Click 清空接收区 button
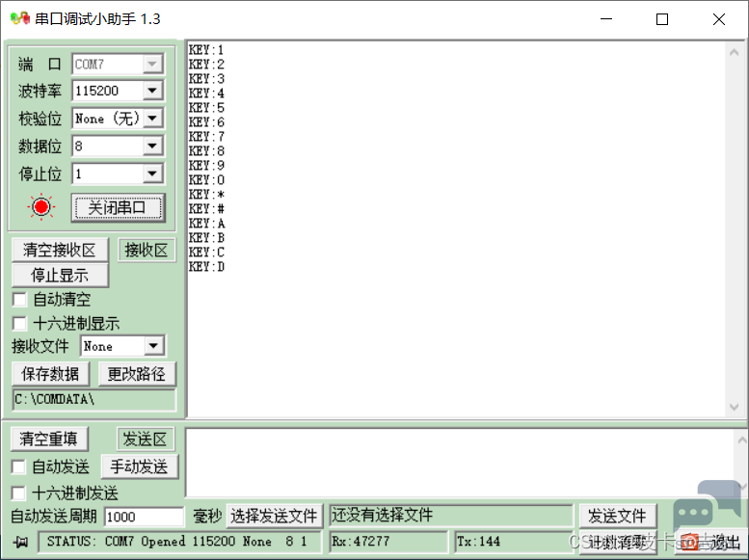749x560 pixels. 60,250
